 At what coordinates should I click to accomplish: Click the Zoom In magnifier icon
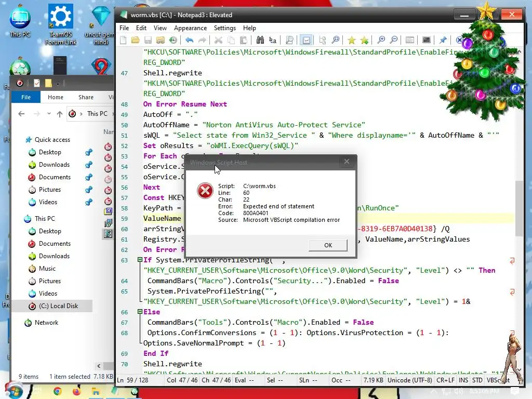pos(381,41)
